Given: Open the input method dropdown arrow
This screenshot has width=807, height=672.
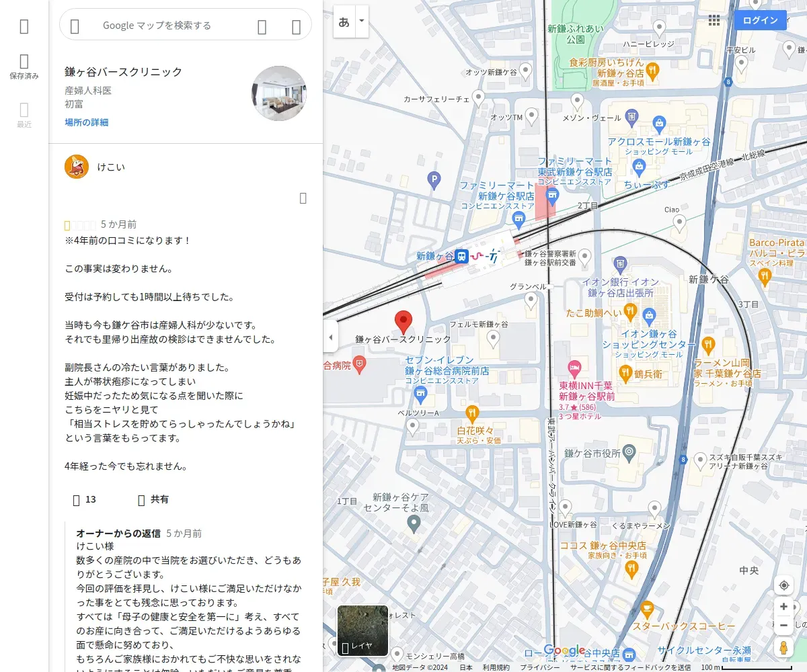Looking at the screenshot, I should (x=362, y=21).
